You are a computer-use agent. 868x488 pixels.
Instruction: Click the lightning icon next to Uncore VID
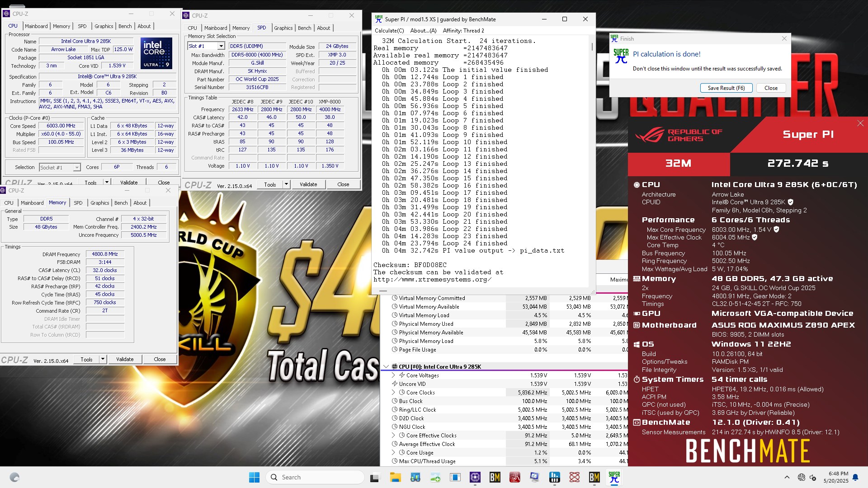point(394,384)
